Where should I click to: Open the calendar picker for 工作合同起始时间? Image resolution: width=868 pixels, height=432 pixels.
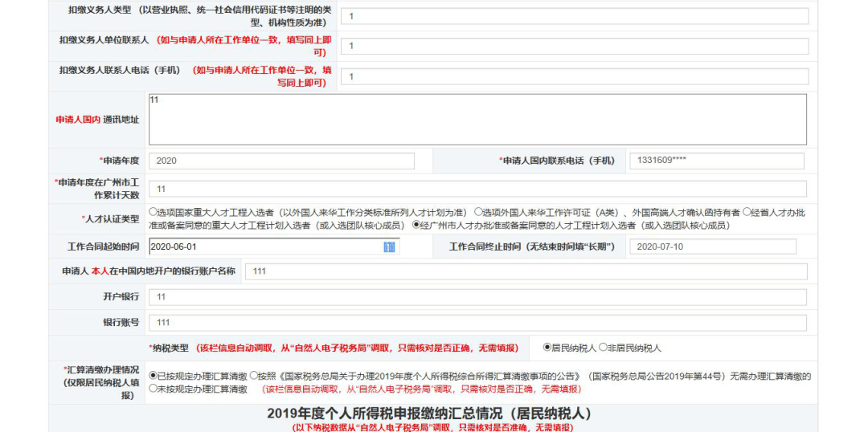[389, 247]
